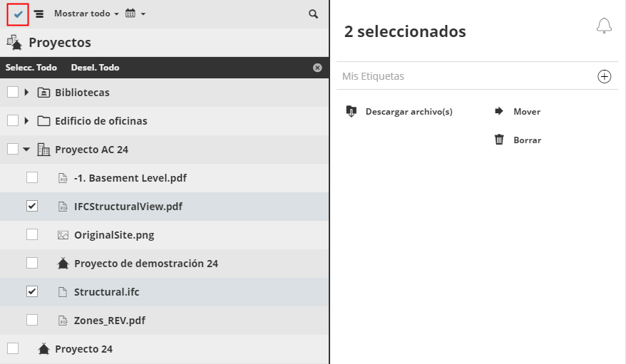The height and width of the screenshot is (364, 626).
Task: Toggle the tree view list icon
Action: click(39, 14)
